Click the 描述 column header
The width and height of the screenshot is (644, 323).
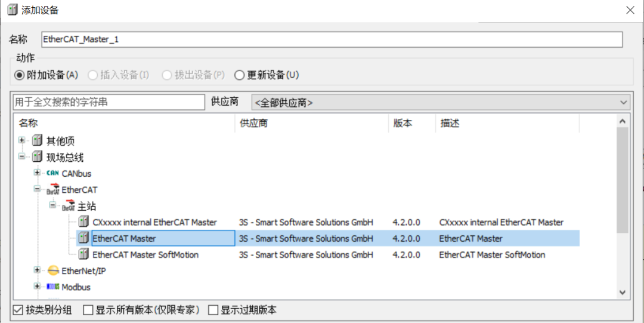pyautogui.click(x=507, y=124)
